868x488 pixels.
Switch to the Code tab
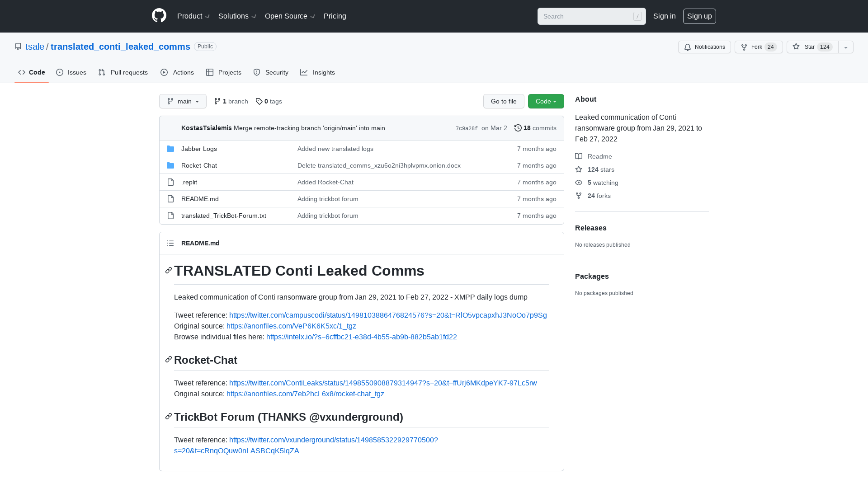pyautogui.click(x=32, y=72)
